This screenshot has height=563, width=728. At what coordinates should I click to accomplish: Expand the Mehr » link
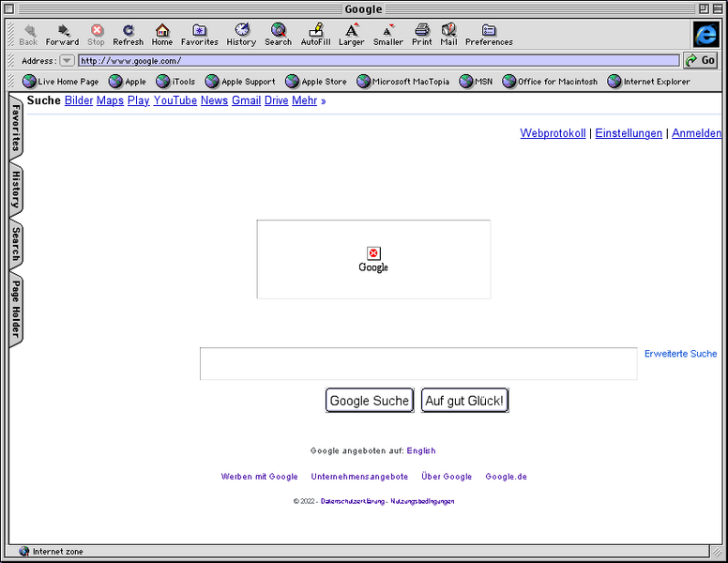tap(309, 100)
